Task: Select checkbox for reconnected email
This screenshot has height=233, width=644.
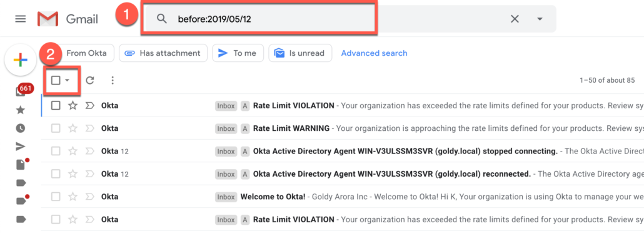Action: tap(56, 174)
